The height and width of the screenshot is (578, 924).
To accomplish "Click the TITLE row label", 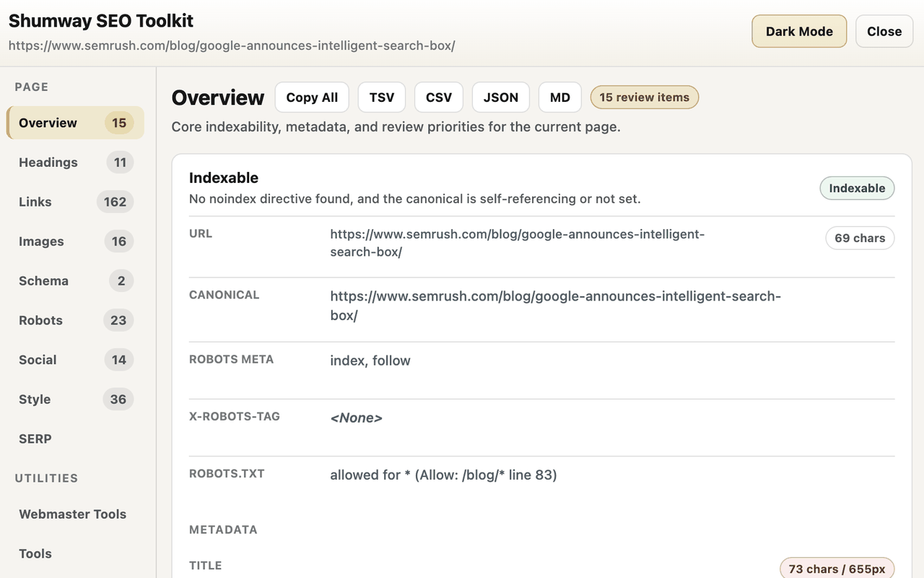I will coord(205,566).
